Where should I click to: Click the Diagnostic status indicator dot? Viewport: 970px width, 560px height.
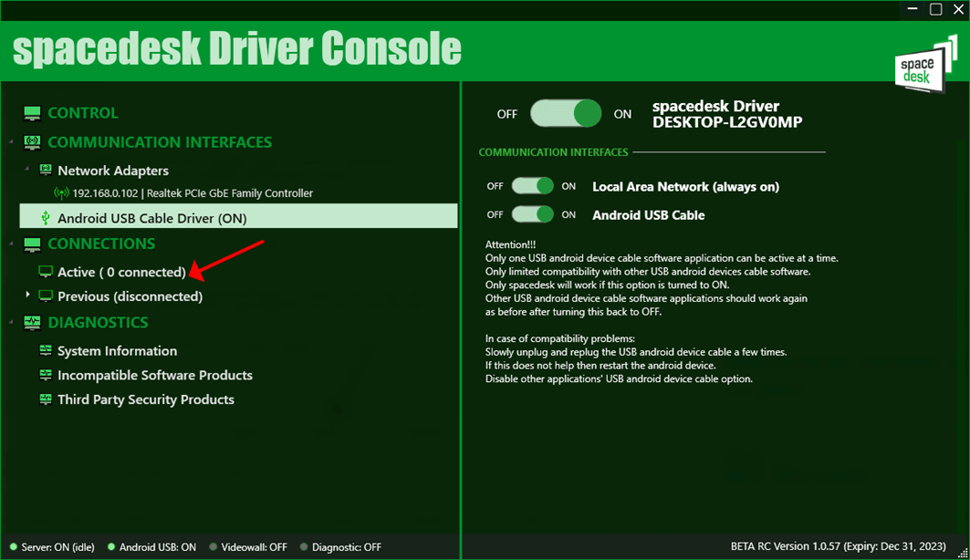pos(304,547)
